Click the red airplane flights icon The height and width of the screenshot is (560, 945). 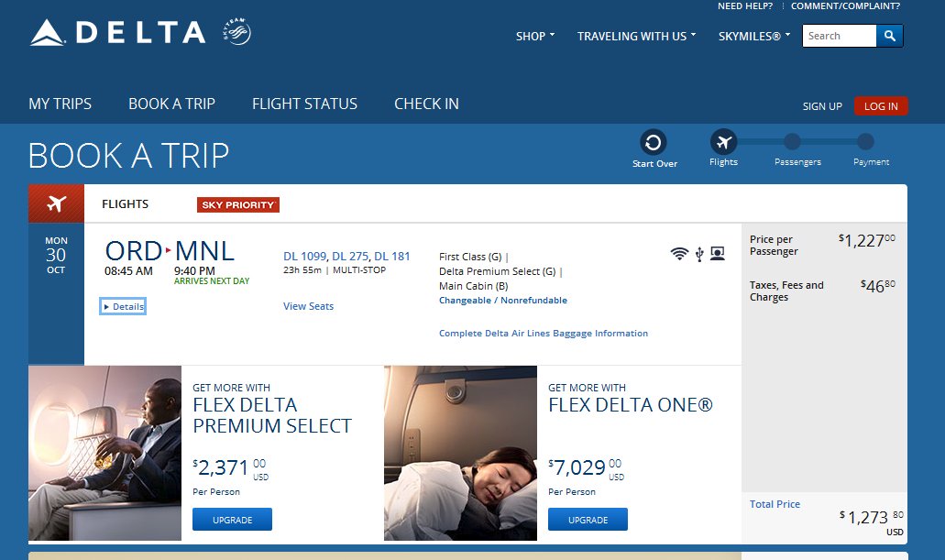(x=56, y=203)
